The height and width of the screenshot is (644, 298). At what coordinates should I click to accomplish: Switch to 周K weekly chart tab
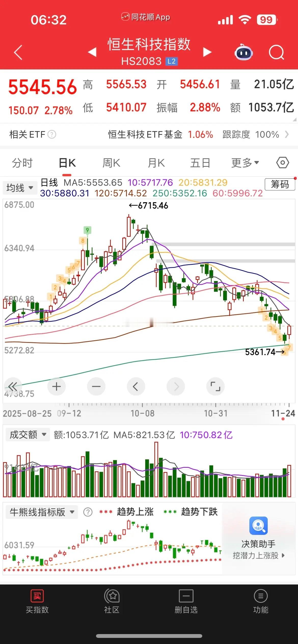pos(111,163)
